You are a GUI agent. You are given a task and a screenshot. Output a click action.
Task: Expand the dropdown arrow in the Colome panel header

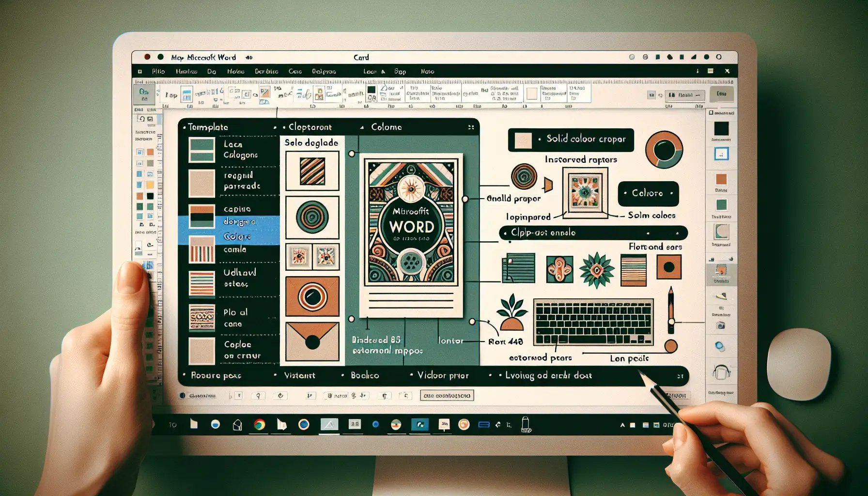click(x=361, y=127)
